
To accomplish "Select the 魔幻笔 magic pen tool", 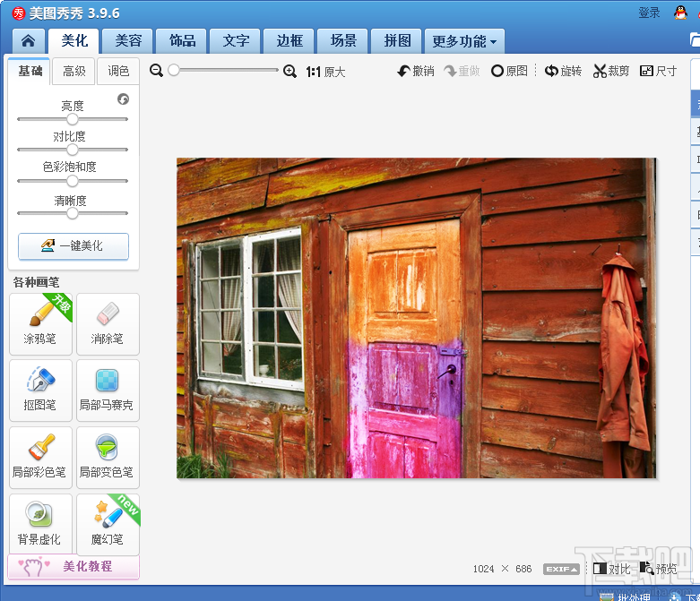I will 108,524.
